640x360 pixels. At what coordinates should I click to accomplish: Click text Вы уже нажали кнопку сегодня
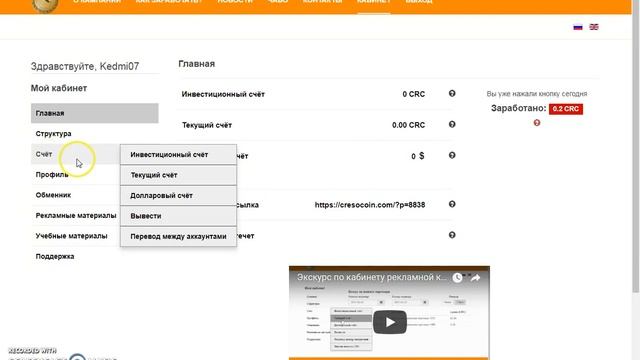537,94
